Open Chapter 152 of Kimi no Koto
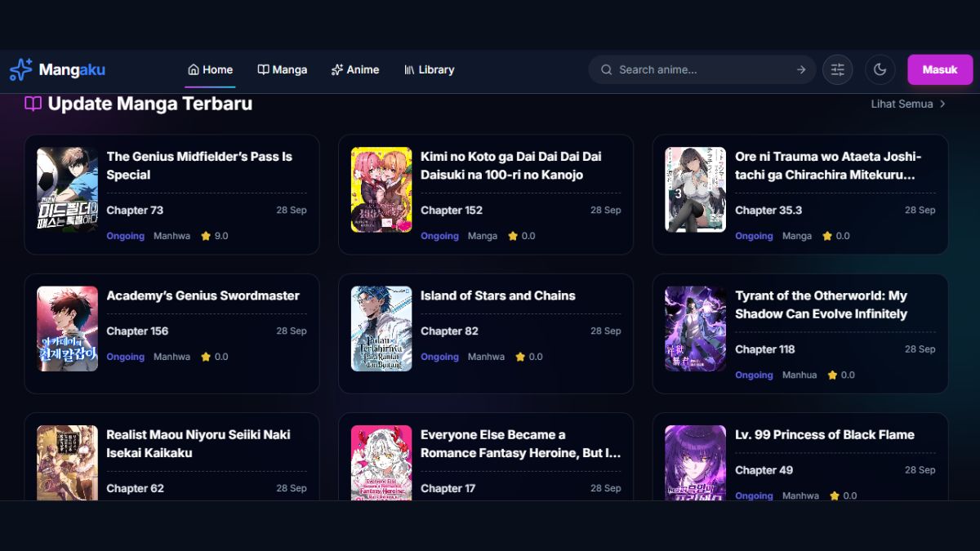Screen dimensions: 980x551 [x=452, y=211]
